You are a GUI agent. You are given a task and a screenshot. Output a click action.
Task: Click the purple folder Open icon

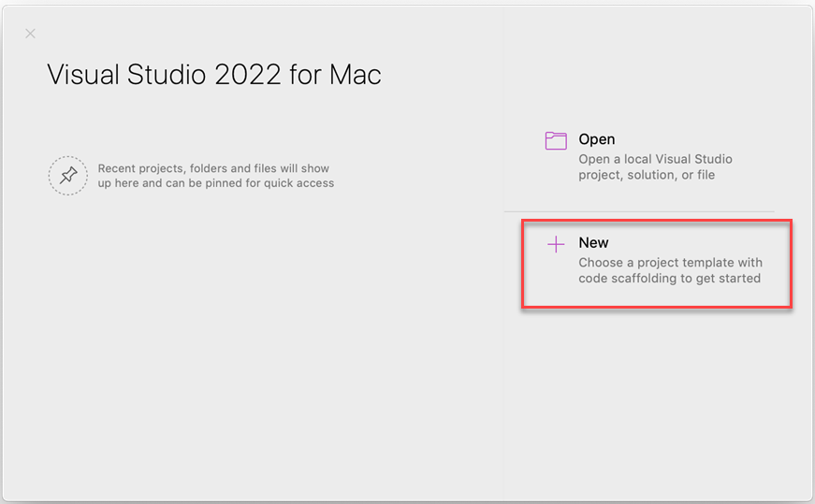(556, 140)
